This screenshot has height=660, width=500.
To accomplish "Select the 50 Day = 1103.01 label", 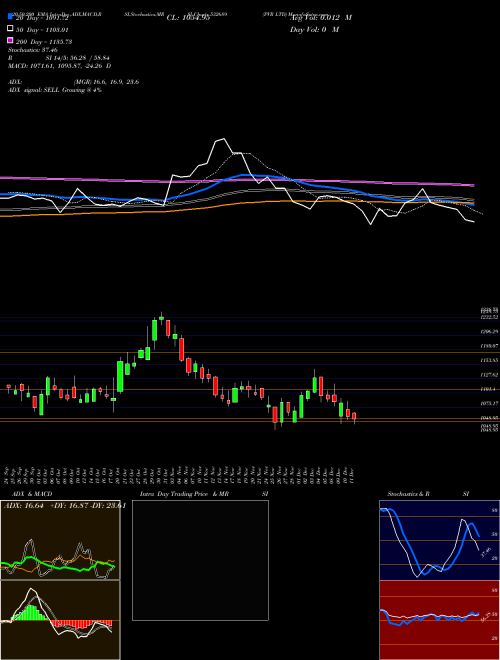I will point(42,29).
